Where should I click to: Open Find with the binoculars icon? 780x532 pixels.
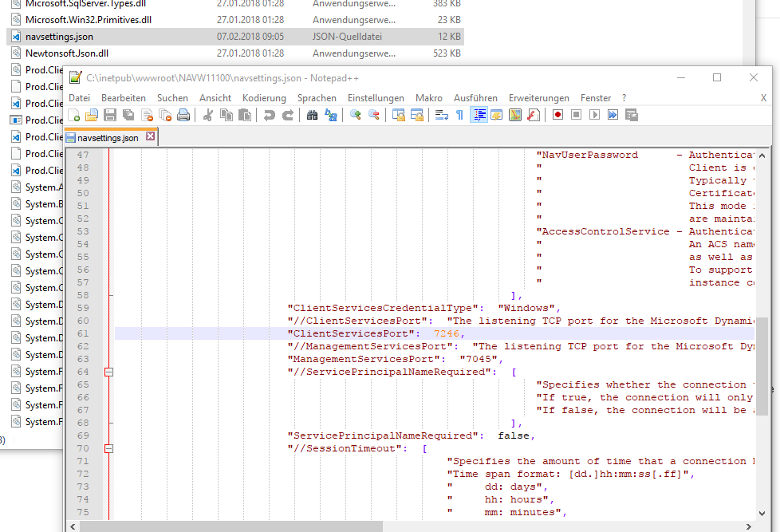tap(312, 115)
